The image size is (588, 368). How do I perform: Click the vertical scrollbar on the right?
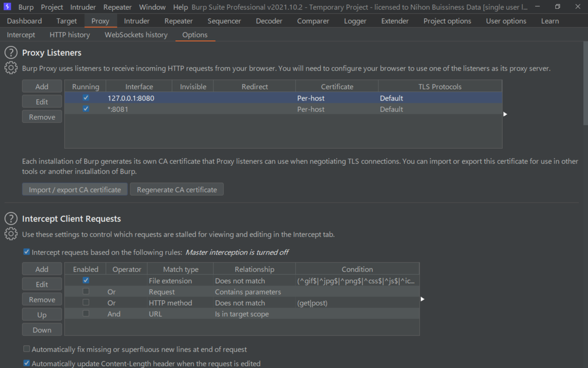585,83
